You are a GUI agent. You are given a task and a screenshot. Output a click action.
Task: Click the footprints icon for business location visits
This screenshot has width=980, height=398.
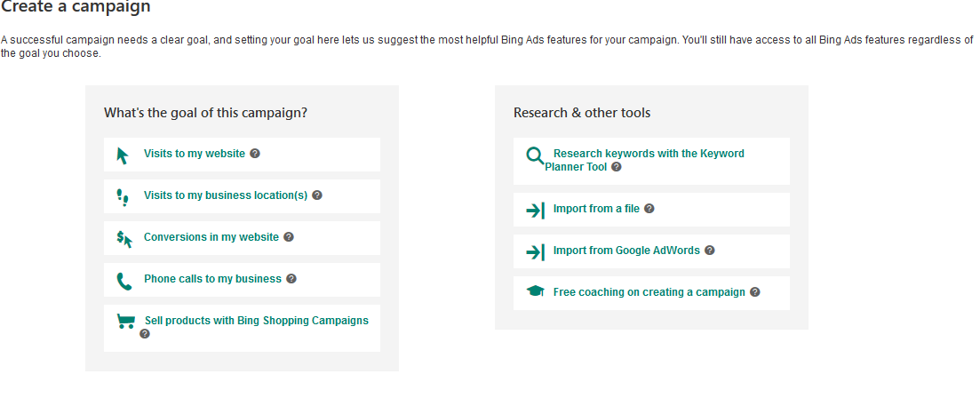point(123,197)
